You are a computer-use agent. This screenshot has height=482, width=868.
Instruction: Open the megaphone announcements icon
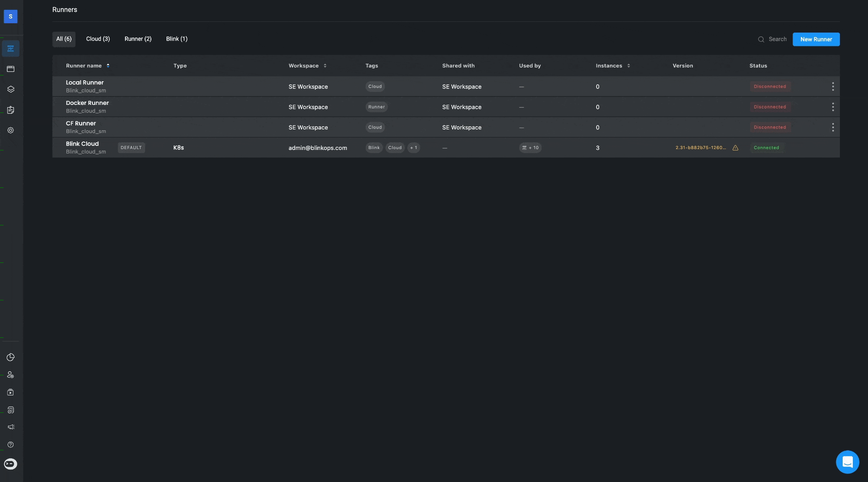click(x=11, y=427)
